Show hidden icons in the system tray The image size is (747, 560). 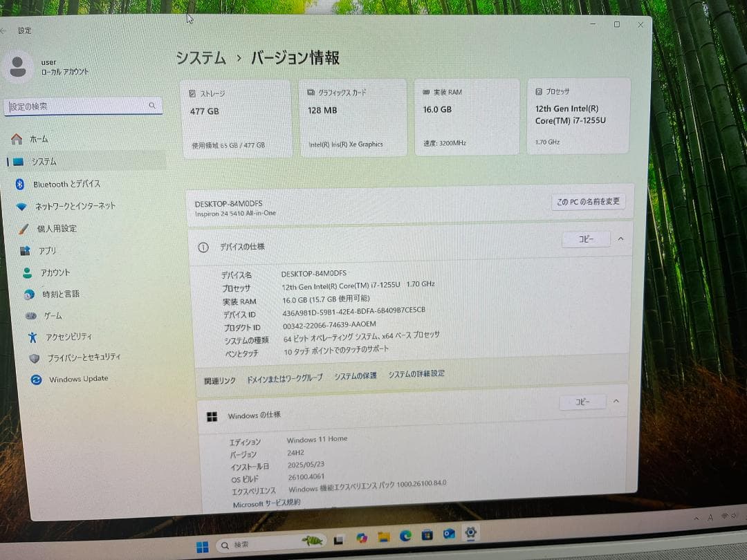pyautogui.click(x=697, y=517)
